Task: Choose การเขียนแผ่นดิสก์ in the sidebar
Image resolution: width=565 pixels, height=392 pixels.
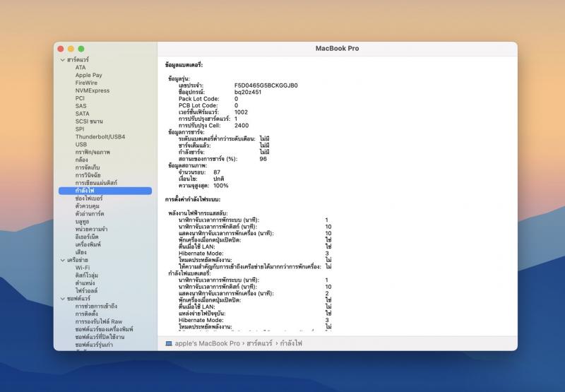Action: click(96, 183)
